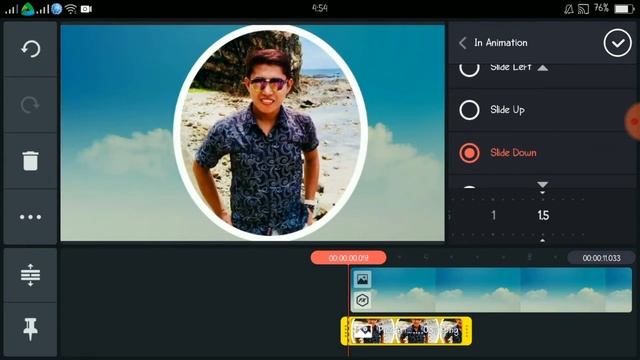The height and width of the screenshot is (360, 640).
Task: Tap the circular photo in preview
Action: [270, 133]
